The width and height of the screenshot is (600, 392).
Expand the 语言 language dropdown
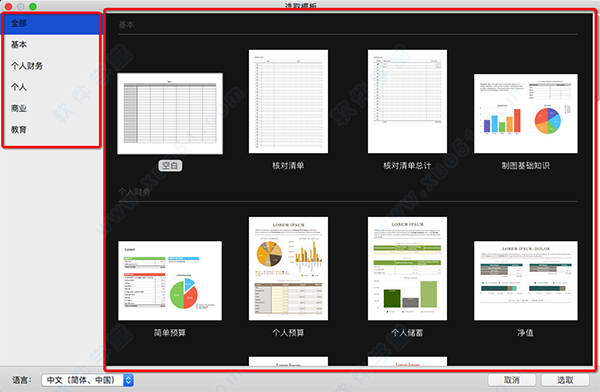coord(87,380)
